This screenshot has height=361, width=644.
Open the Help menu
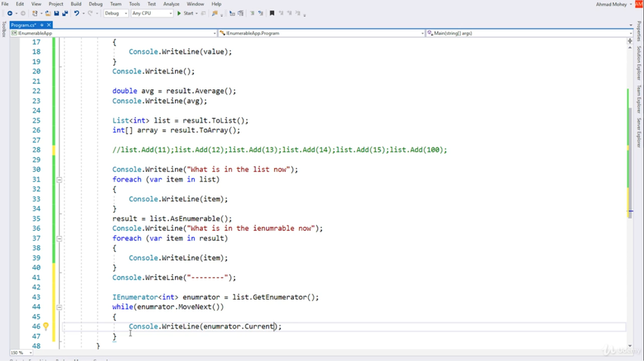(216, 4)
